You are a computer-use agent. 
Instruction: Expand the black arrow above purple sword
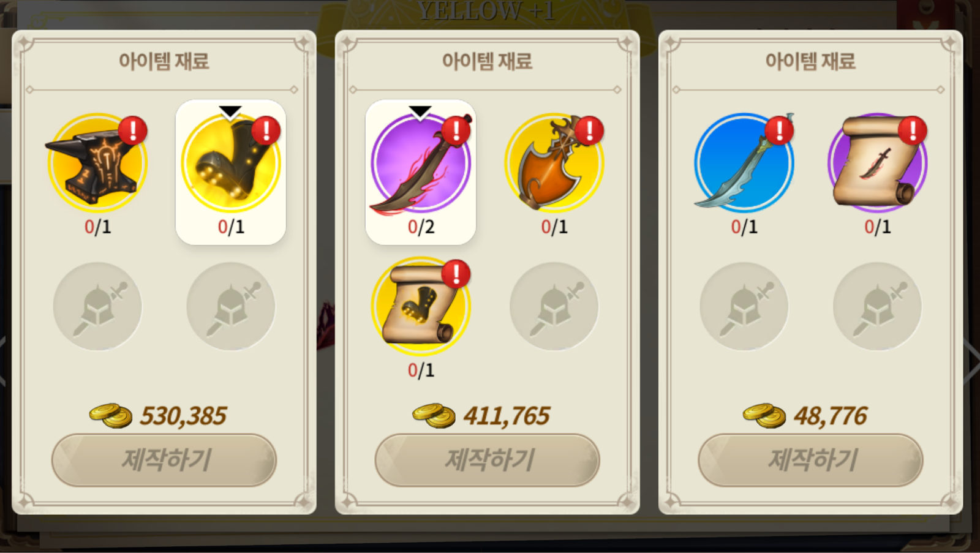(421, 112)
